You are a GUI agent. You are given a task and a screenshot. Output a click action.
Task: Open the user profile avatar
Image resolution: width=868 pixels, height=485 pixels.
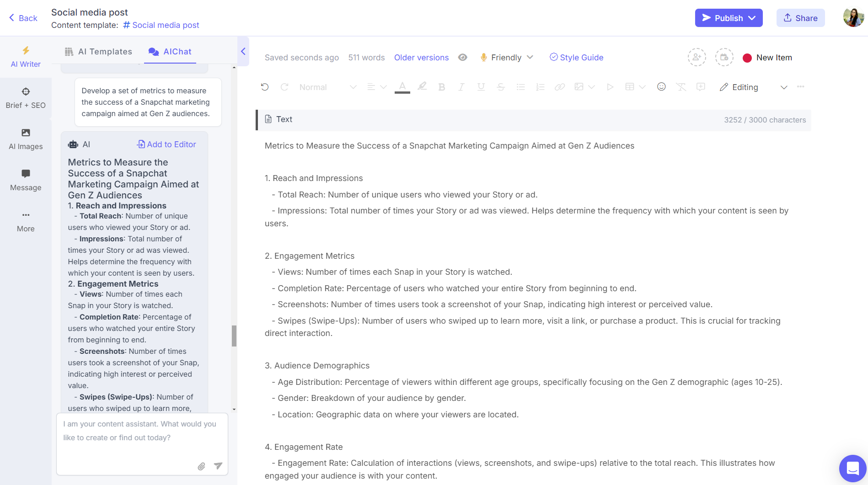(x=853, y=18)
